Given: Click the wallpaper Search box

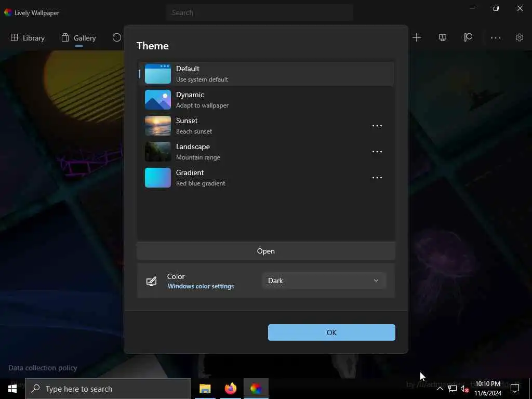Looking at the screenshot, I should coord(260,12).
